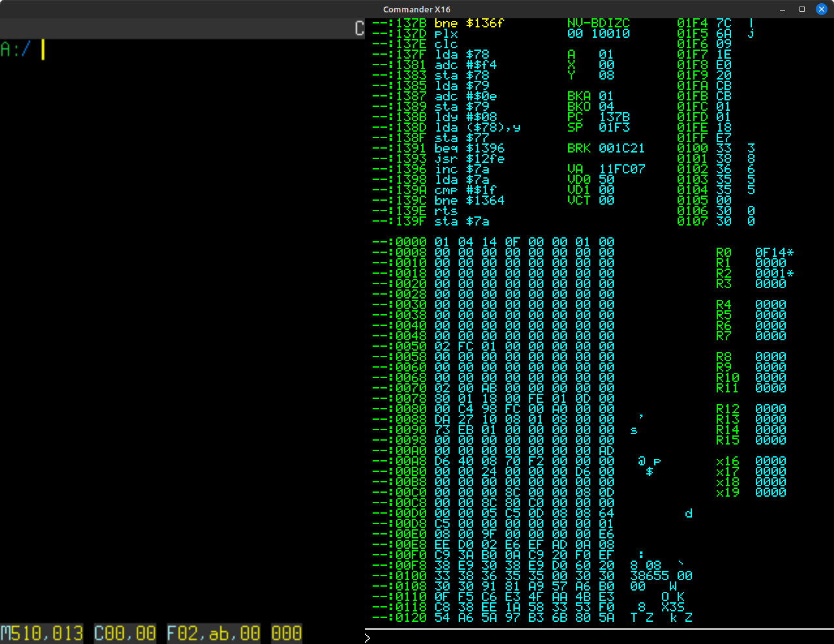
Task: Click the PC register value 137B
Action: [614, 117]
